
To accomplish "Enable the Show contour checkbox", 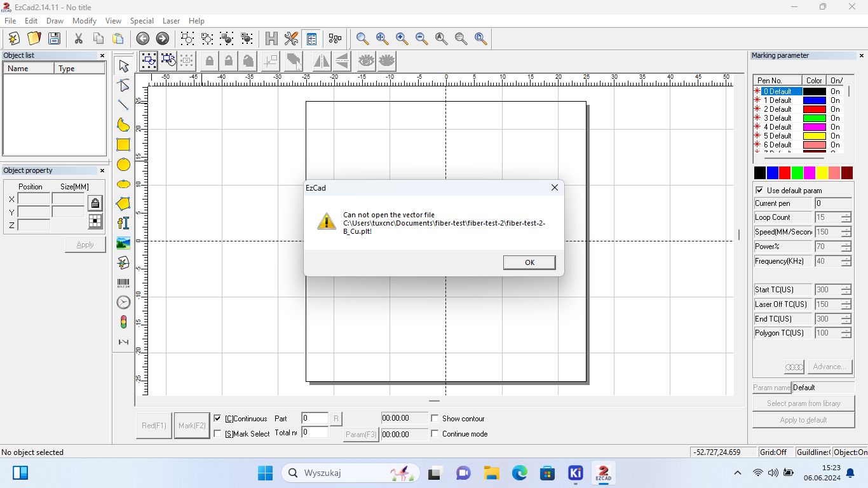I will point(435,419).
